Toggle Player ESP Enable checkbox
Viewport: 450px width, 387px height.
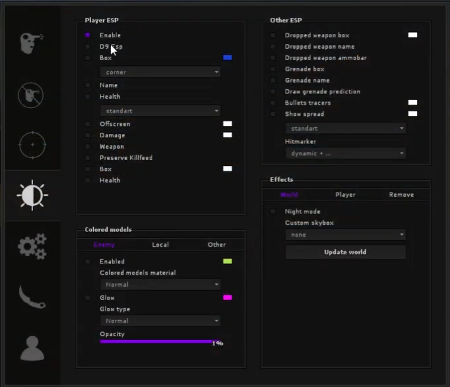point(88,35)
